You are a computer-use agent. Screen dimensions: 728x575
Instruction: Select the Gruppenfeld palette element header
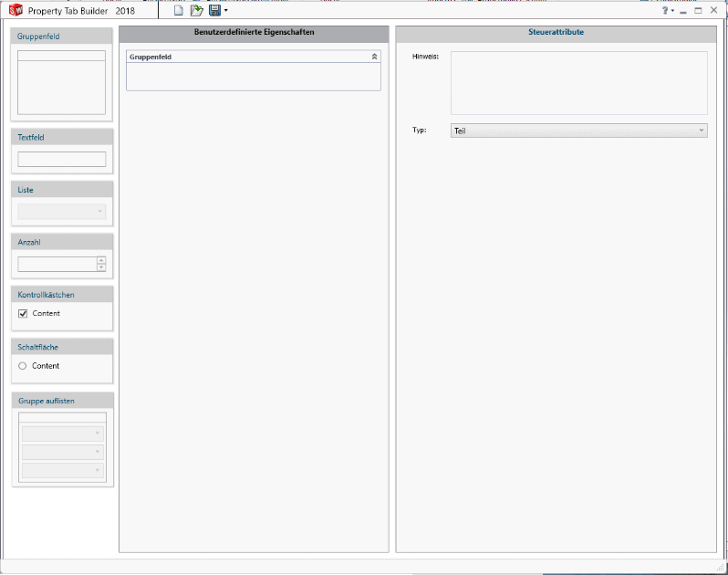61,37
